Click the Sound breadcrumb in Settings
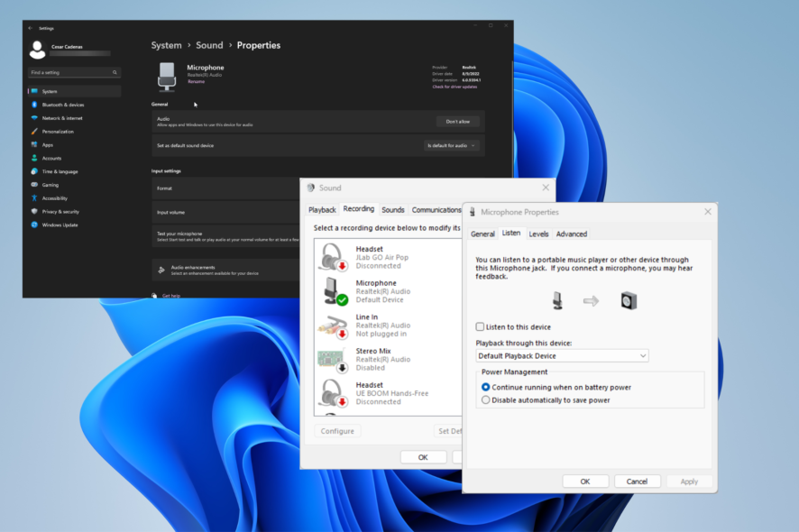This screenshot has height=532, width=799. coord(209,45)
